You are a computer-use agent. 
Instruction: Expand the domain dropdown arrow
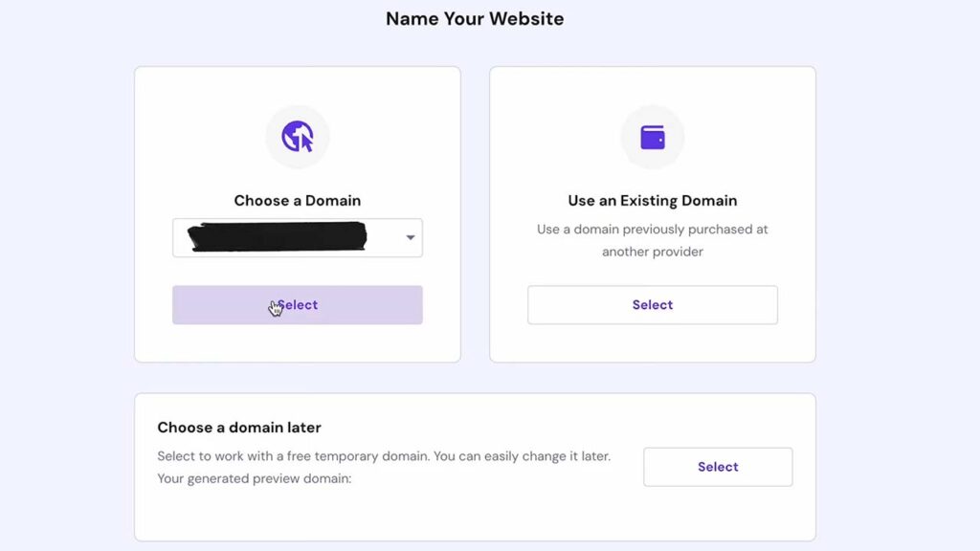[410, 237]
